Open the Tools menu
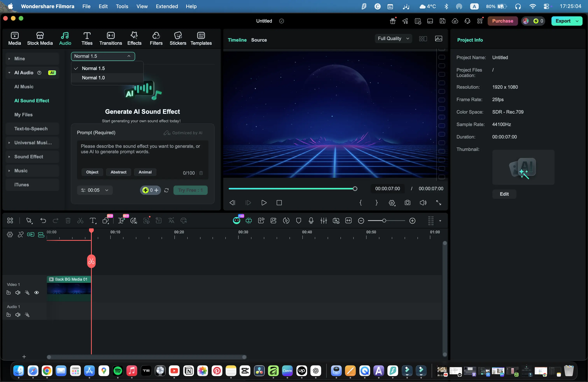588x382 pixels. (122, 6)
